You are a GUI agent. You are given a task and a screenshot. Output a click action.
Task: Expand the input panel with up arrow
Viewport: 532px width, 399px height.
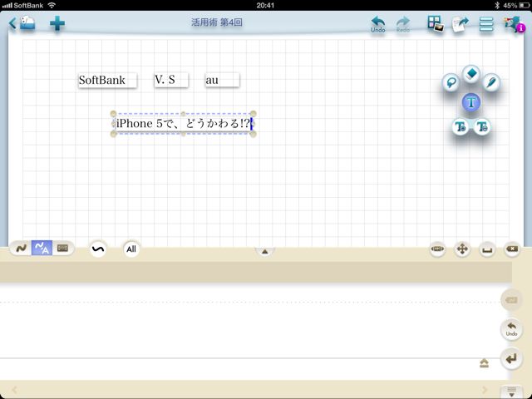[x=264, y=251]
